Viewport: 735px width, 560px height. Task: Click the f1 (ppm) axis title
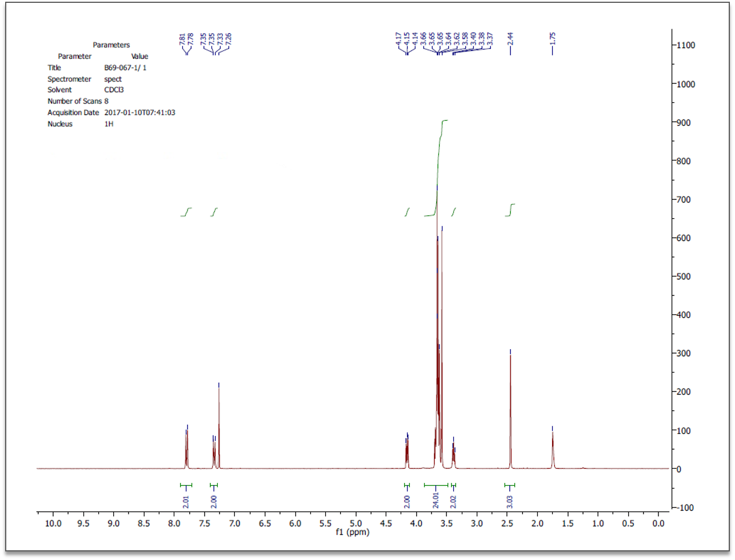(x=353, y=533)
